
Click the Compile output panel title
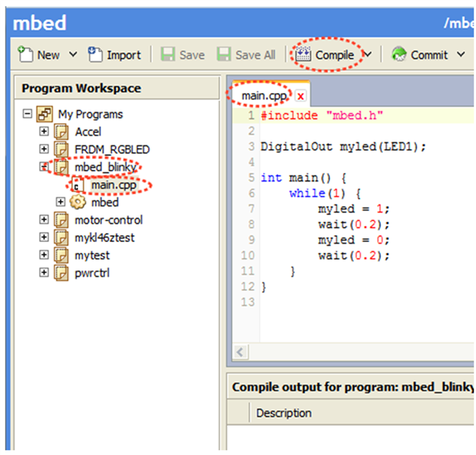click(x=352, y=387)
